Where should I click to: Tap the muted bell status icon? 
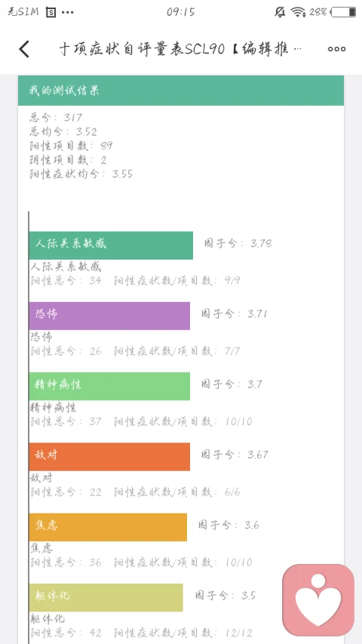(280, 12)
